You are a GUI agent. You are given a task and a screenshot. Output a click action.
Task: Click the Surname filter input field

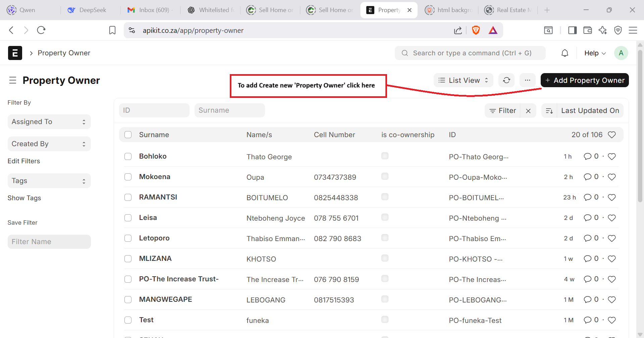pyautogui.click(x=229, y=110)
